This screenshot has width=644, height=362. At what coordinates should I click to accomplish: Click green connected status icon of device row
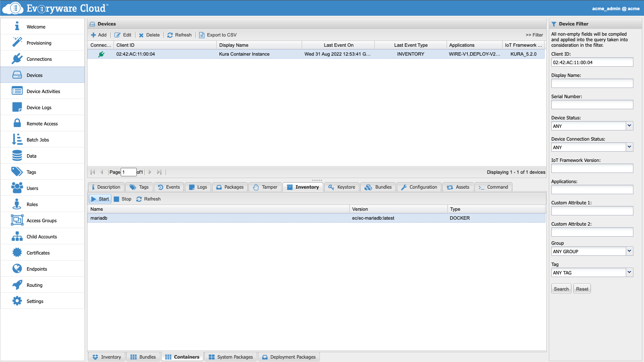[101, 54]
